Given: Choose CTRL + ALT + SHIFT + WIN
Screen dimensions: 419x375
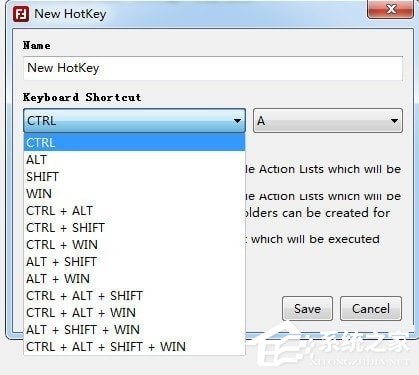Looking at the screenshot, I should pos(134,347).
